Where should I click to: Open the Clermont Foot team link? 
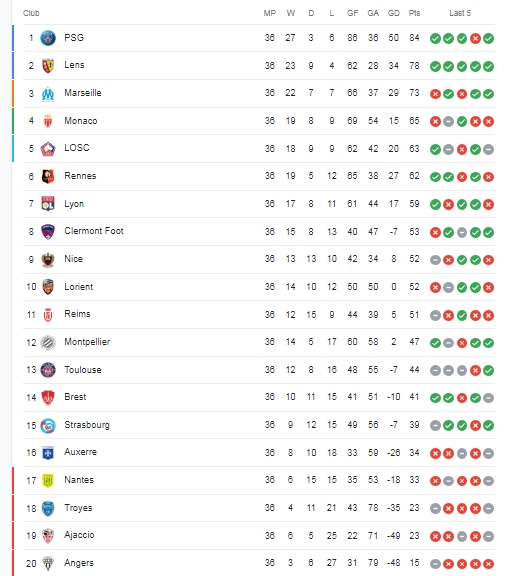point(94,231)
